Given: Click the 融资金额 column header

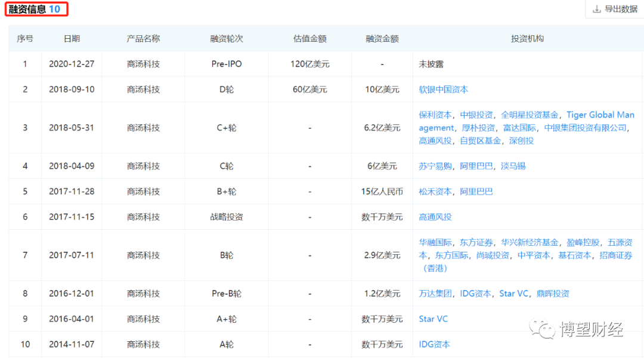Looking at the screenshot, I should tap(382, 39).
